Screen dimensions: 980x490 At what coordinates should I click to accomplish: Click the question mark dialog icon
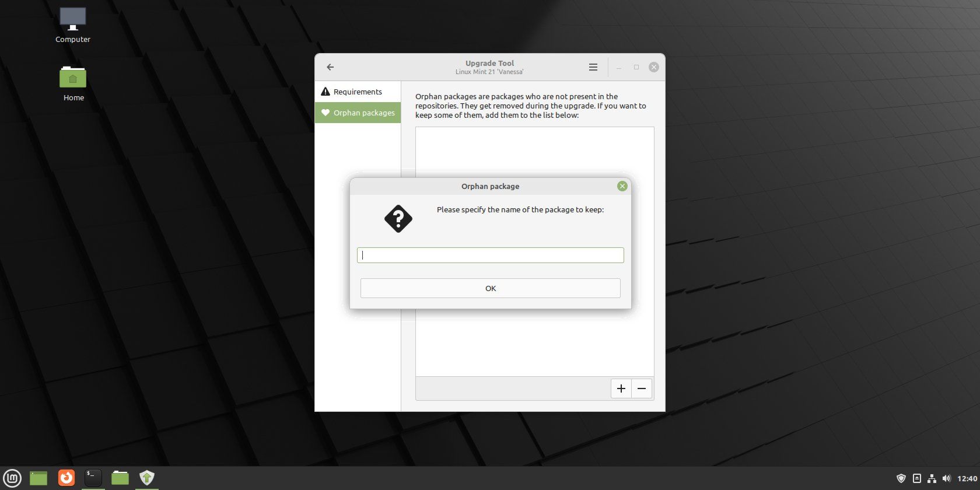click(398, 219)
